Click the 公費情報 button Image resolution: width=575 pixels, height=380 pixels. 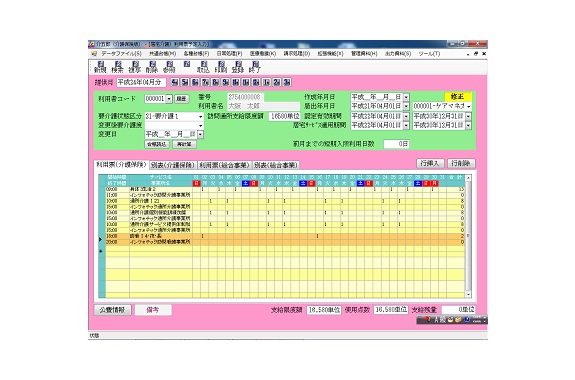point(113,310)
